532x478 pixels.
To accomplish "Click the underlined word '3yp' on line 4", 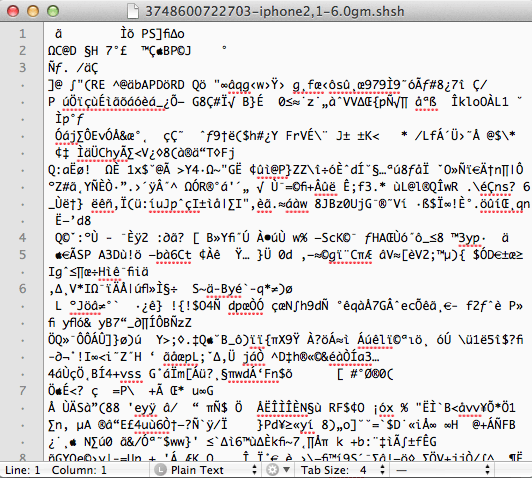I will click(x=470, y=238).
